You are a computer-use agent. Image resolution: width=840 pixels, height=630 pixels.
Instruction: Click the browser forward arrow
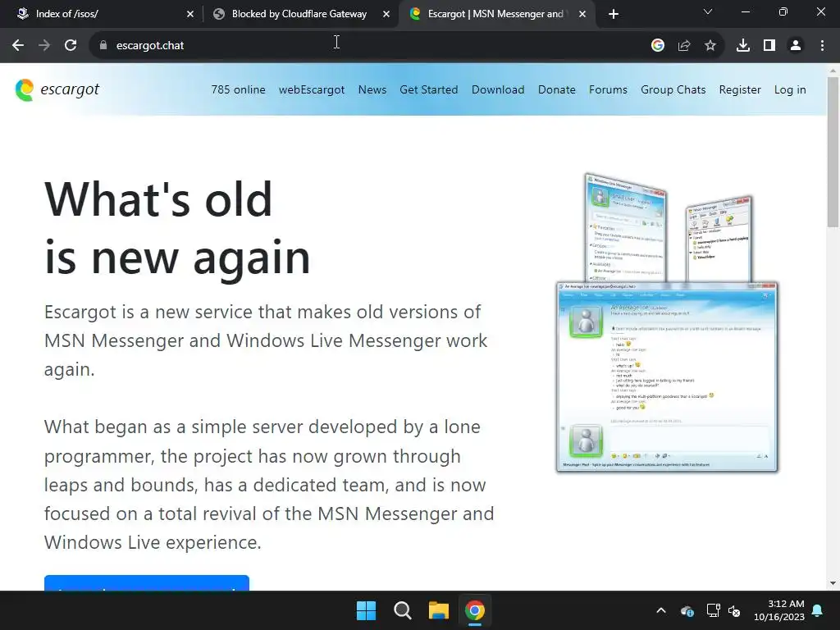[x=44, y=46]
